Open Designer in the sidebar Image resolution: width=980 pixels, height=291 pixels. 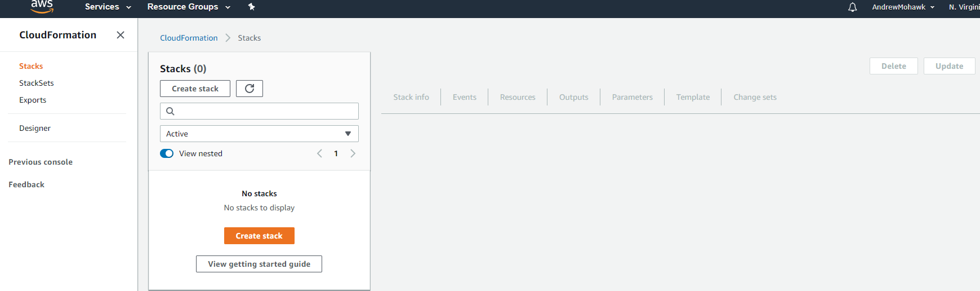pyautogui.click(x=35, y=128)
